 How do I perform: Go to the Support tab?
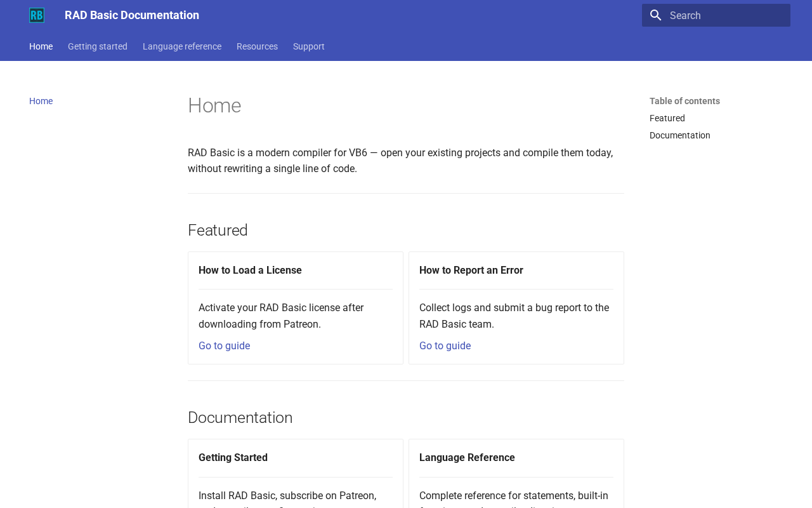[309, 46]
